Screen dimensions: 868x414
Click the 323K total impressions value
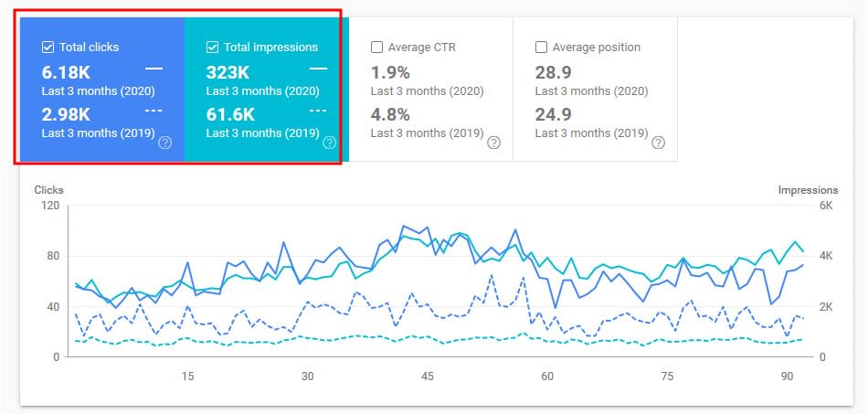coord(227,72)
